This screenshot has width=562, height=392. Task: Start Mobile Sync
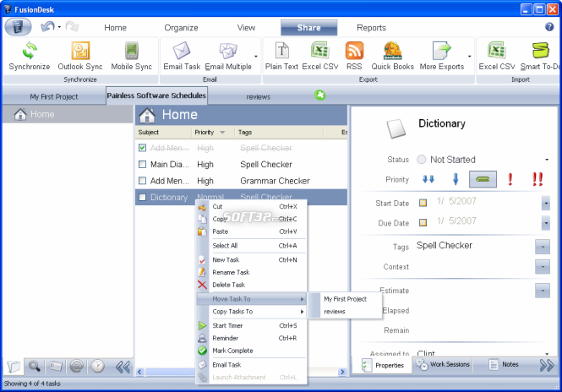tap(132, 56)
